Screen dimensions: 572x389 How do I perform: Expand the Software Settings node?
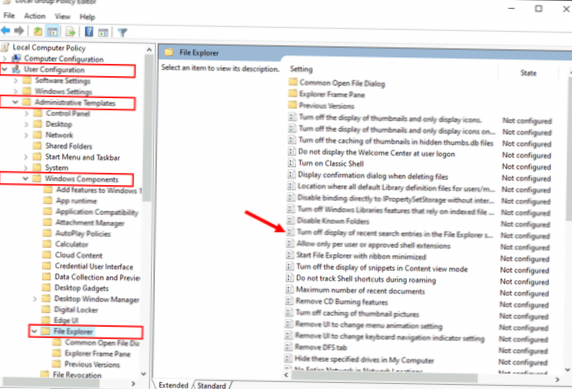(16, 80)
